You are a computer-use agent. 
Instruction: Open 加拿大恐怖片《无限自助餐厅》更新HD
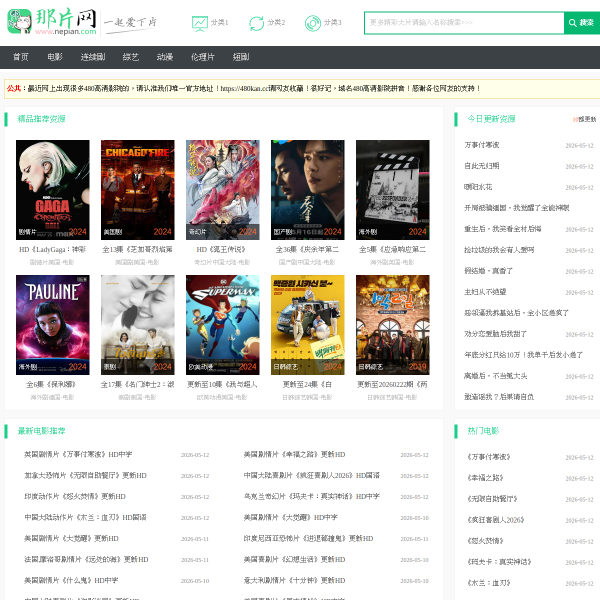coord(85,476)
